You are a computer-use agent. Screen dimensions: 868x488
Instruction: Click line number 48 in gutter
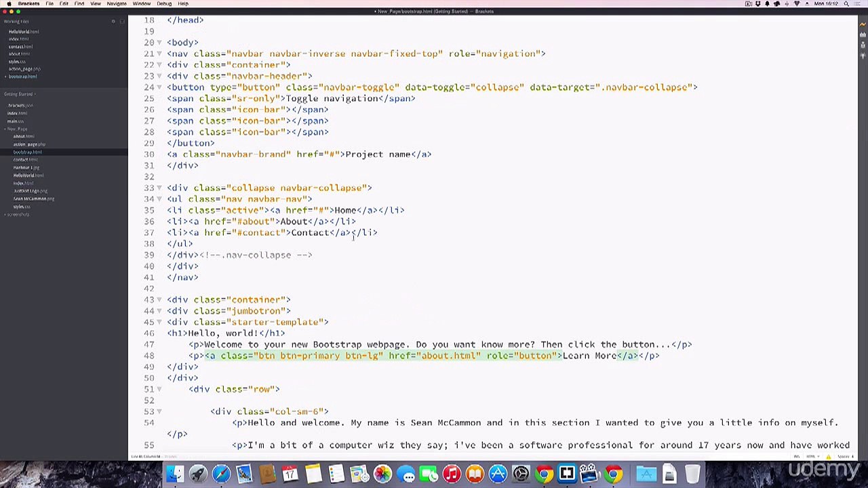(149, 356)
